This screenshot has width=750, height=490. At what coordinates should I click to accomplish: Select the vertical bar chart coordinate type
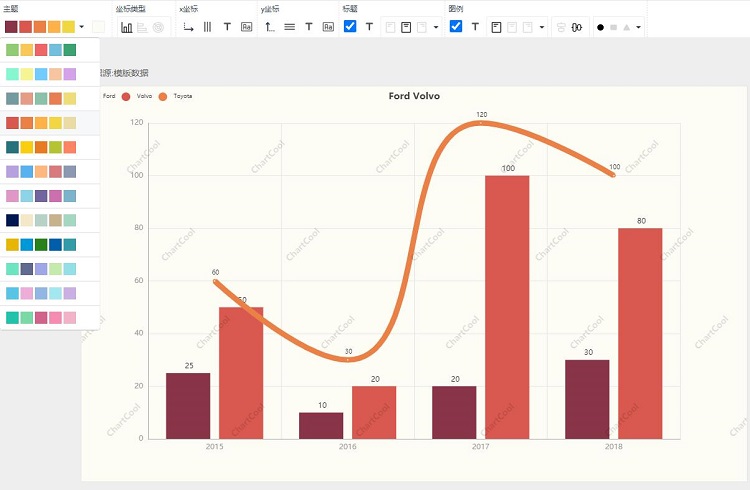coord(127,27)
